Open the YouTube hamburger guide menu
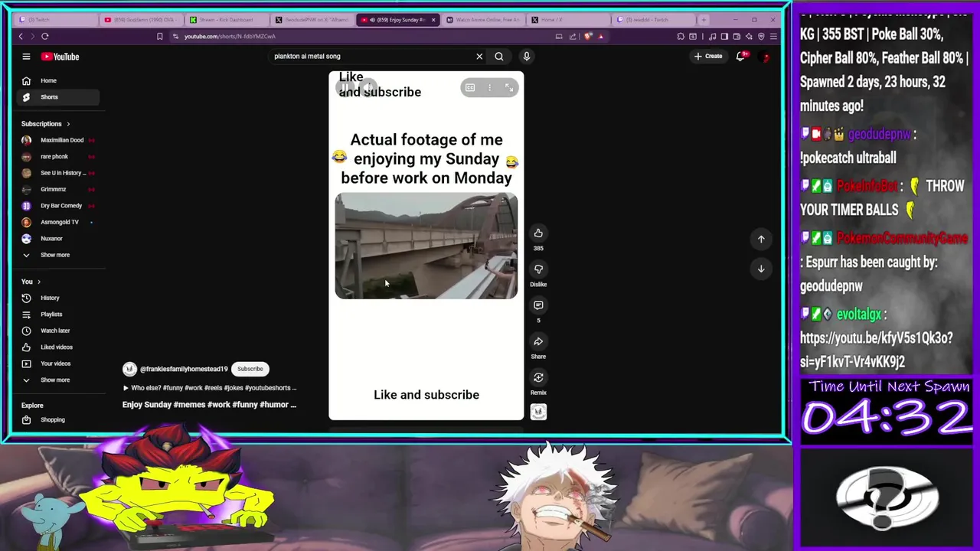The width and height of the screenshot is (980, 551). (26, 56)
